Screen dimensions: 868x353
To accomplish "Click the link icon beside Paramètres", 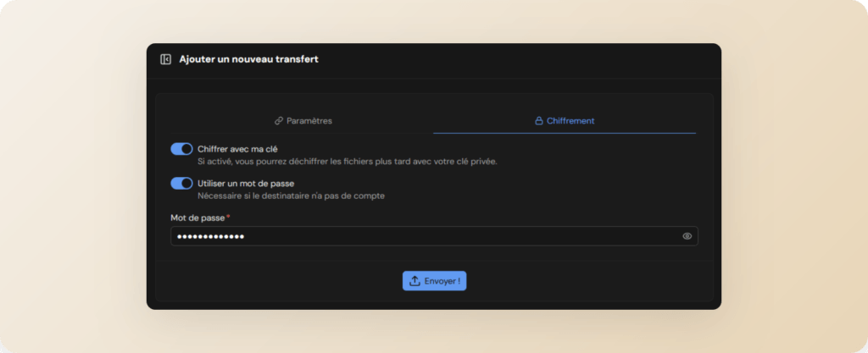I will pyautogui.click(x=279, y=121).
